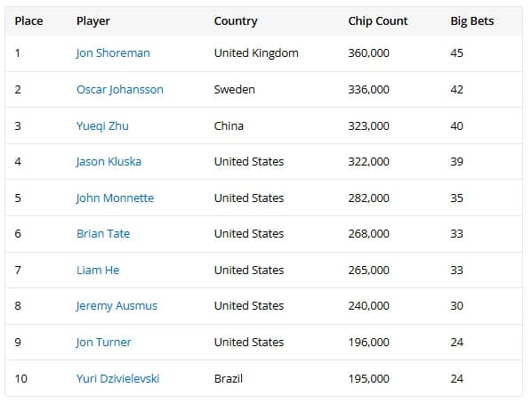
Task: Click the Brazil country cell
Action: (x=229, y=379)
